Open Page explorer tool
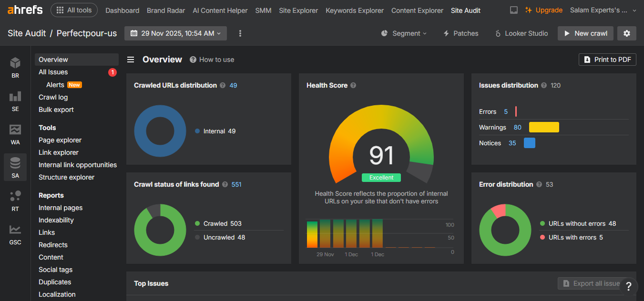 click(x=60, y=140)
